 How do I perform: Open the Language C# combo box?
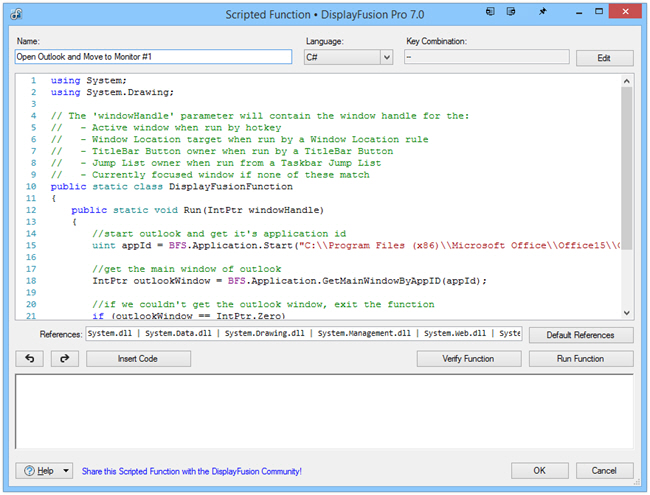click(x=348, y=57)
